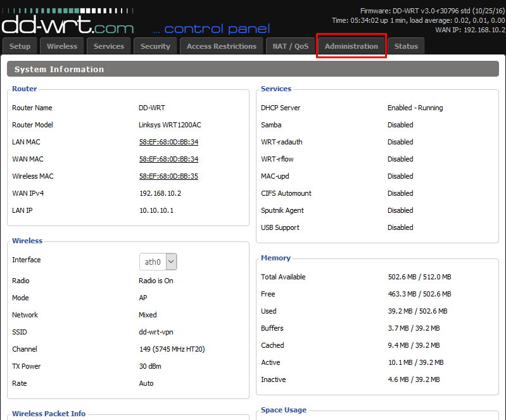This screenshot has height=420, width=506.
Task: Open the Setup tab
Action: [x=20, y=46]
